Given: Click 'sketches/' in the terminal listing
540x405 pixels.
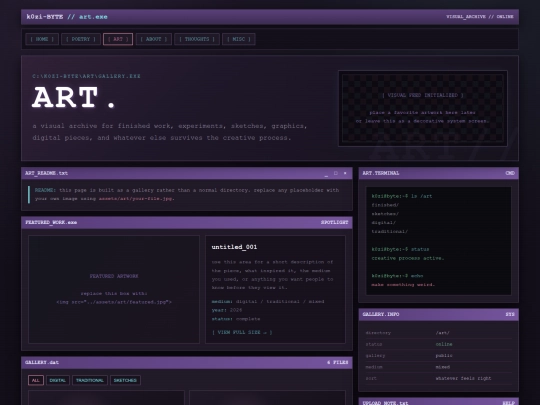Looking at the screenshot, I should tap(385, 214).
